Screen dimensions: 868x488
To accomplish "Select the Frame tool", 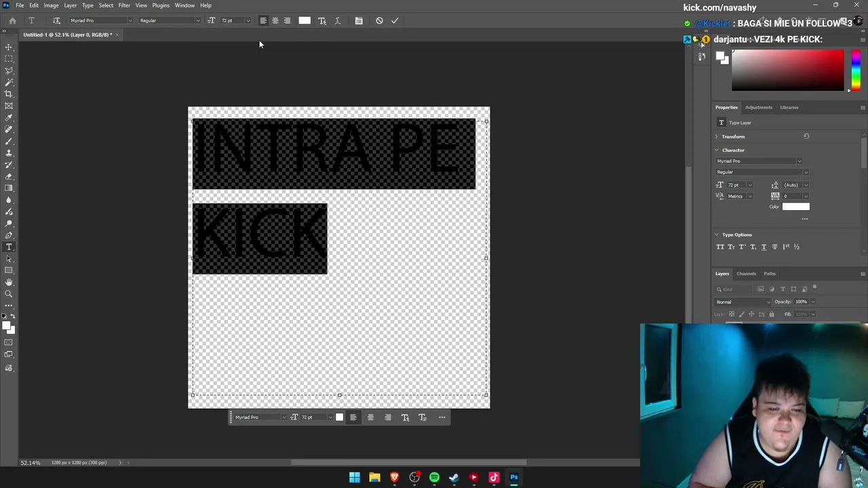I will [9, 106].
